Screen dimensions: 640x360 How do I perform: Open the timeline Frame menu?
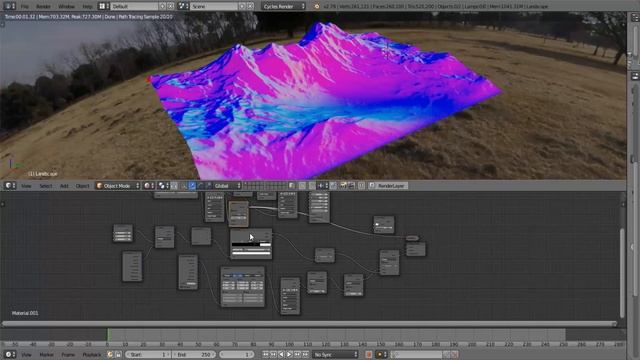click(68, 355)
